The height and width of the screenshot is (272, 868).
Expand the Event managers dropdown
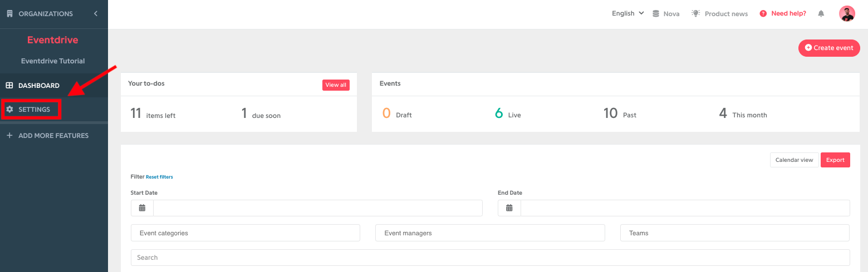(x=490, y=233)
